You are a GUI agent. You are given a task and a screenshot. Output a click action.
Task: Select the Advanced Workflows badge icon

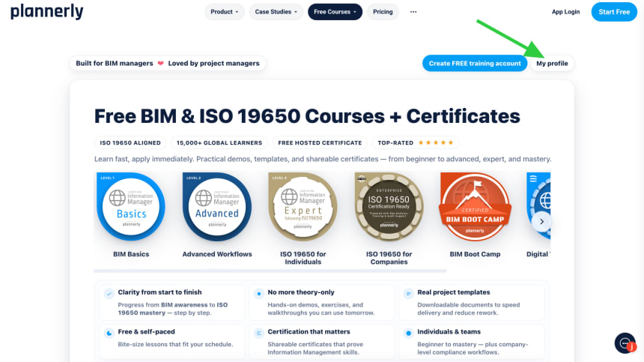tap(217, 207)
